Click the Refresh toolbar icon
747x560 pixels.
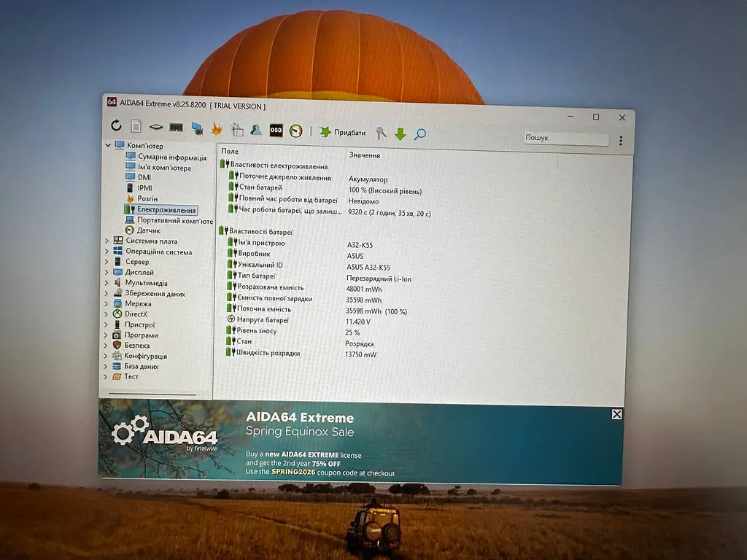116,125
